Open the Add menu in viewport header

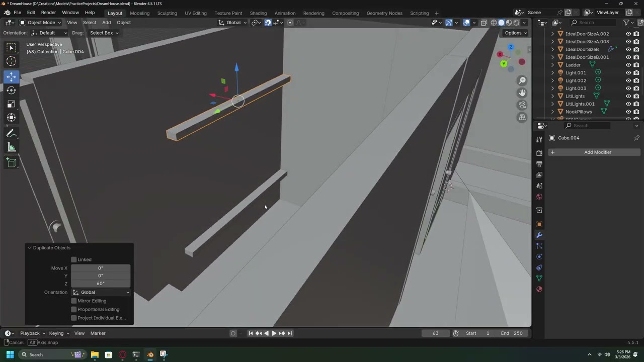[107, 22]
